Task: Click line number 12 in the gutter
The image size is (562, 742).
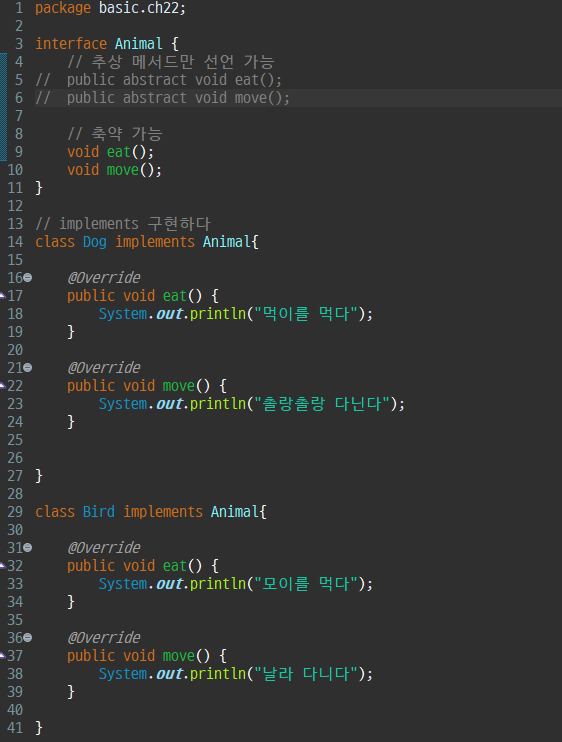Action: tap(15, 206)
